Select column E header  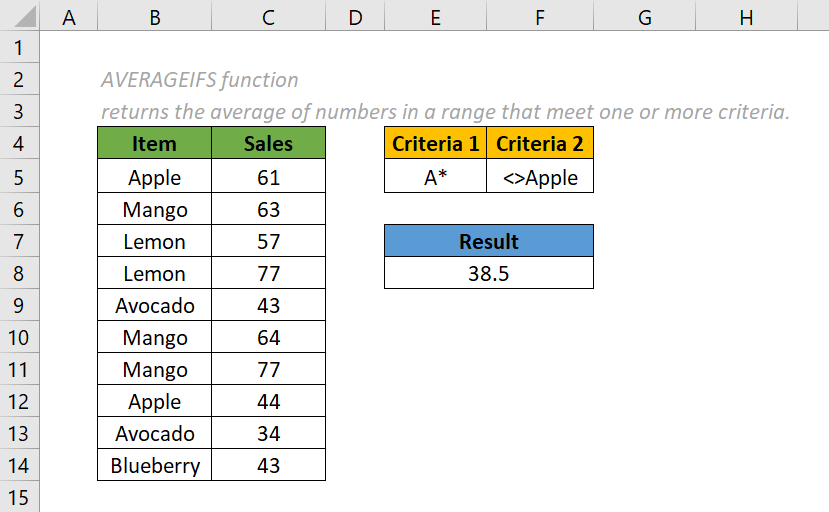[435, 17]
